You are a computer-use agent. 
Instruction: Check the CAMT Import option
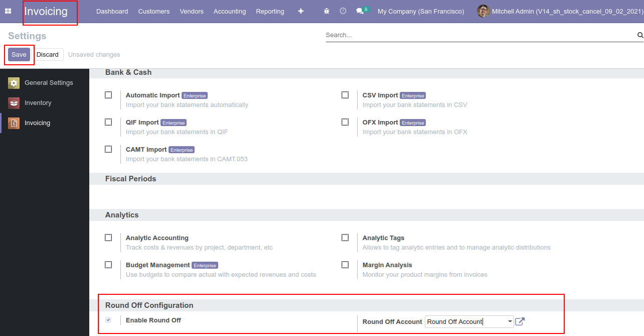(108, 149)
